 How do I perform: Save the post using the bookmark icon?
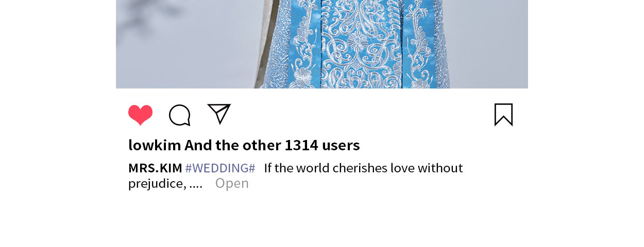pos(503,115)
